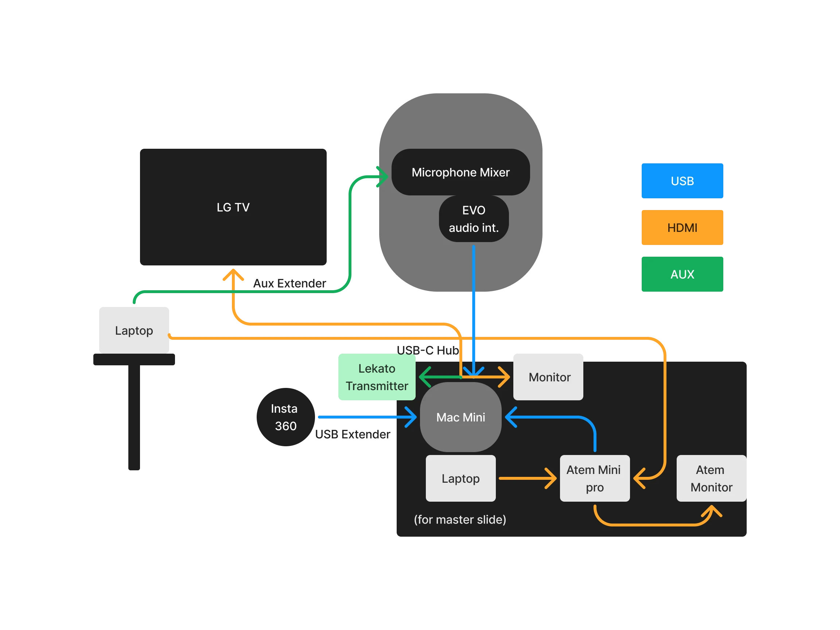Select the EVO audio int. node
Viewport: 840px width, 630px height.
(474, 219)
